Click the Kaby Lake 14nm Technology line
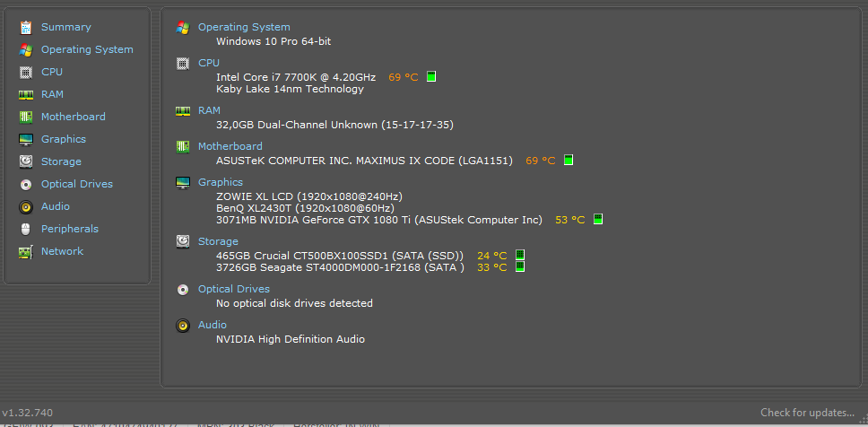Screen dimensions: 868x427 point(290,89)
